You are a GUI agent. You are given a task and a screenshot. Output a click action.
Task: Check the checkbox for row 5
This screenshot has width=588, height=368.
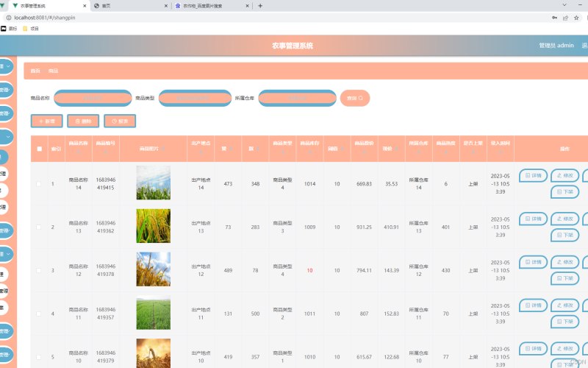39,357
